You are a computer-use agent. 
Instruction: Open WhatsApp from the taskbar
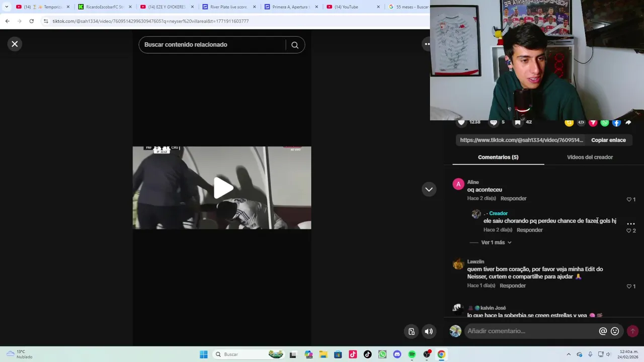tap(382, 354)
